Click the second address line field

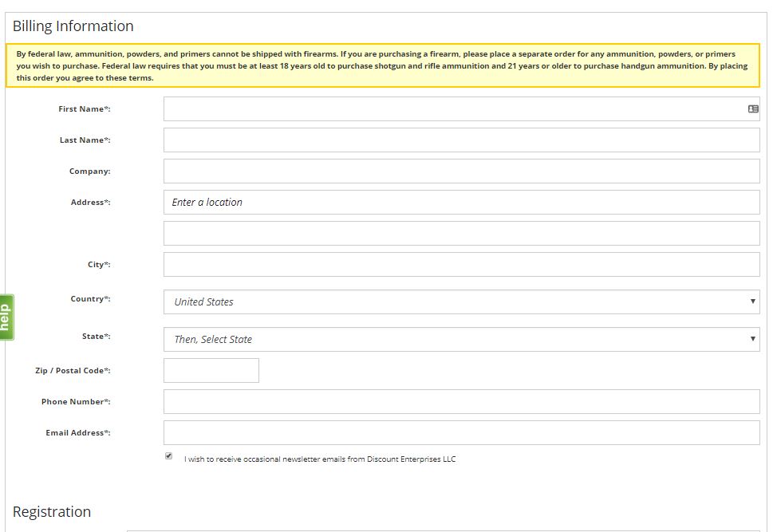[x=461, y=233]
